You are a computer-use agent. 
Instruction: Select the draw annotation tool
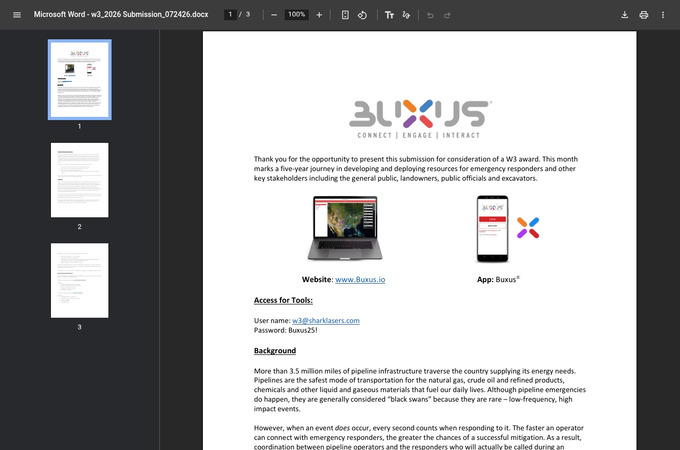(406, 15)
